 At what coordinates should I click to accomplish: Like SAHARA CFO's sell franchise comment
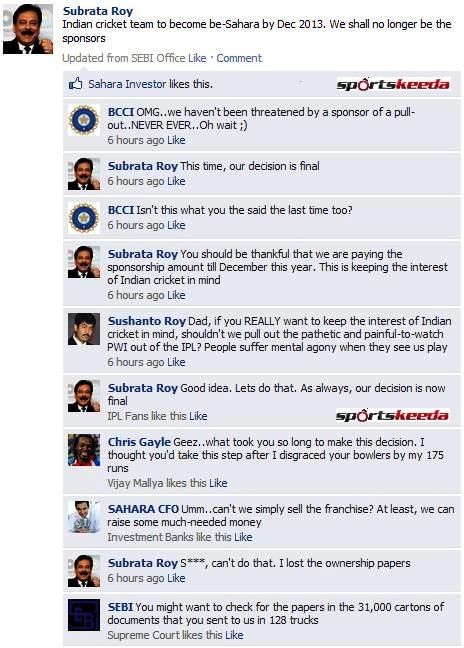(243, 537)
